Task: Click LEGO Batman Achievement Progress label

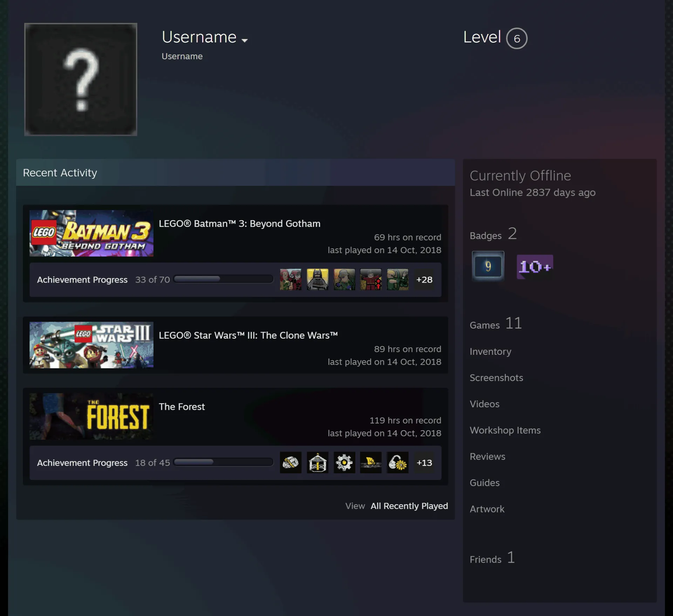Action: pyautogui.click(x=82, y=280)
